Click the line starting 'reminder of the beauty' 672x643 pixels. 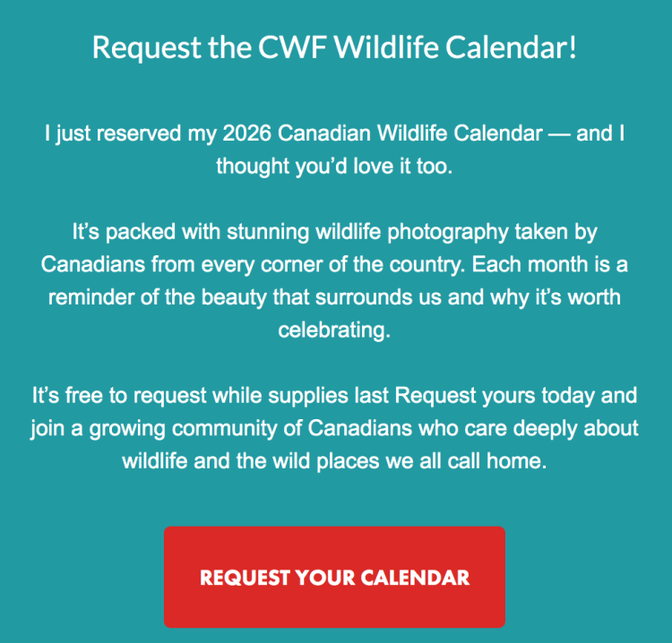[x=334, y=297]
